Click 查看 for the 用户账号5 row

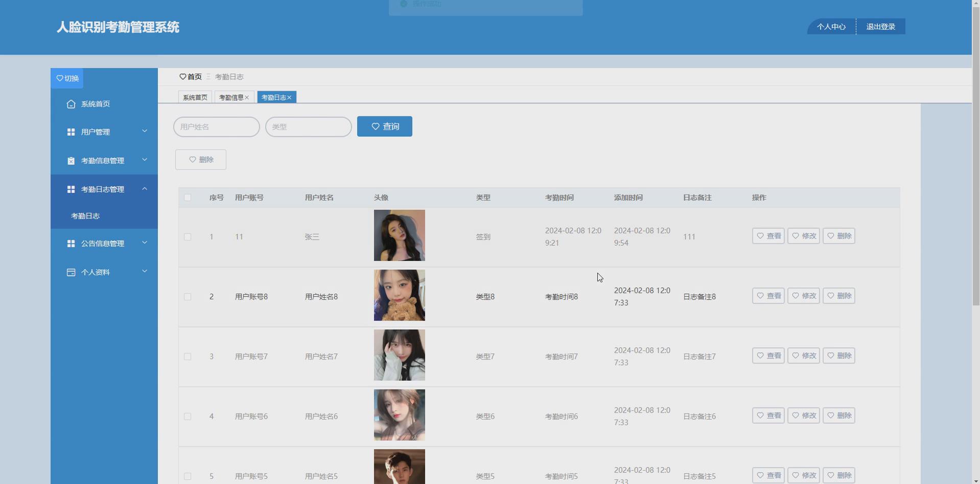[768, 475]
